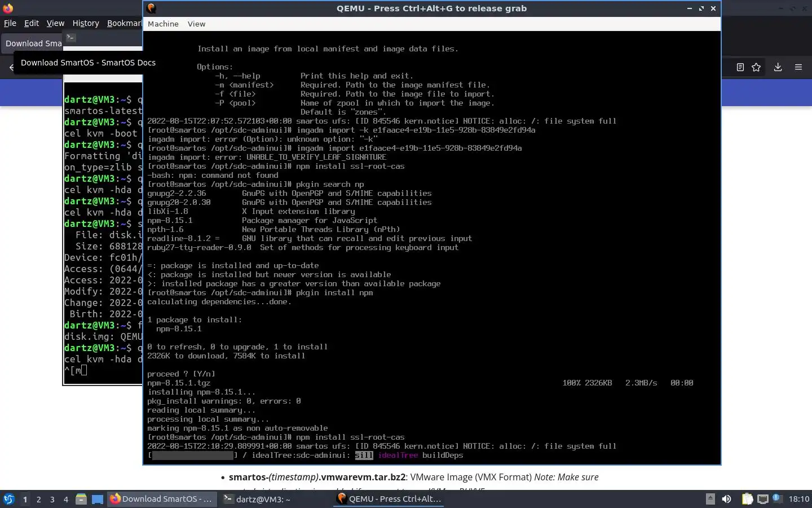812x508 pixels.
Task: Open the Machine menu in the QEMU window
Action: (163, 24)
